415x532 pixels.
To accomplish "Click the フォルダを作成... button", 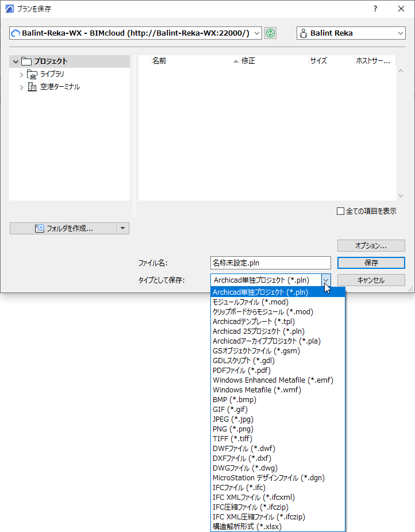I will [63, 228].
